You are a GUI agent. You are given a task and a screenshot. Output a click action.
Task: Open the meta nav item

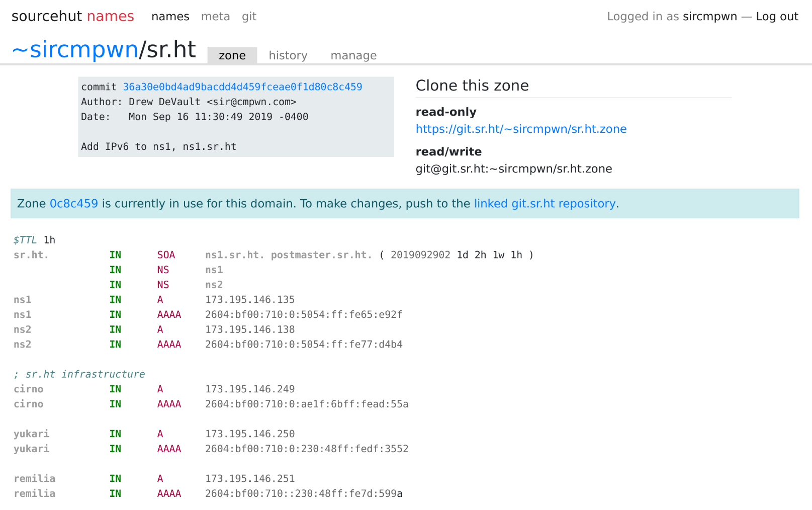(215, 17)
